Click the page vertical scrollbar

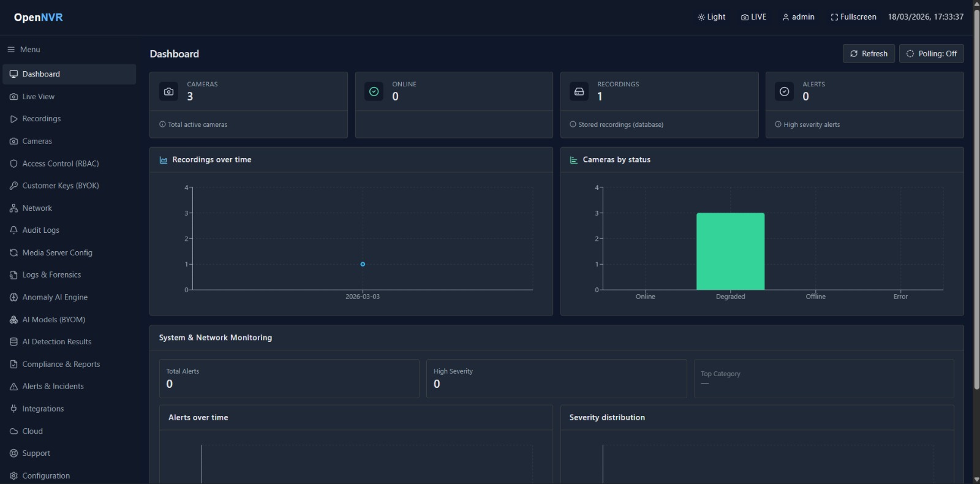tap(976, 199)
